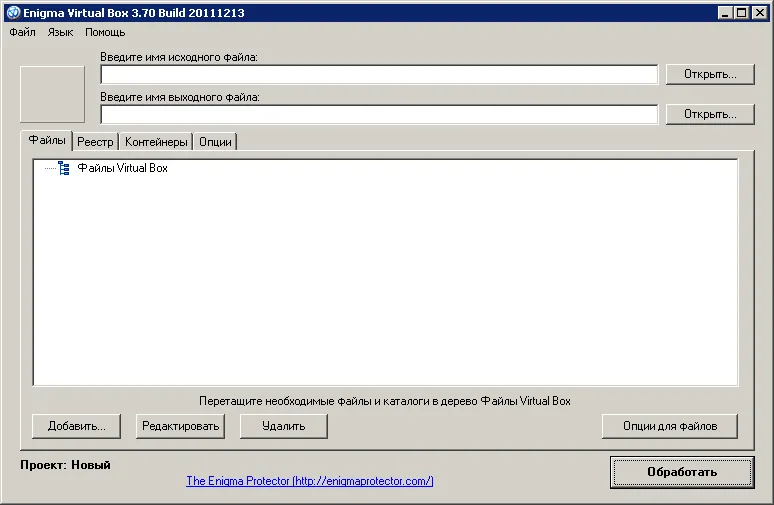Open the Файл menu
The height and width of the screenshot is (505, 774).
tap(22, 33)
